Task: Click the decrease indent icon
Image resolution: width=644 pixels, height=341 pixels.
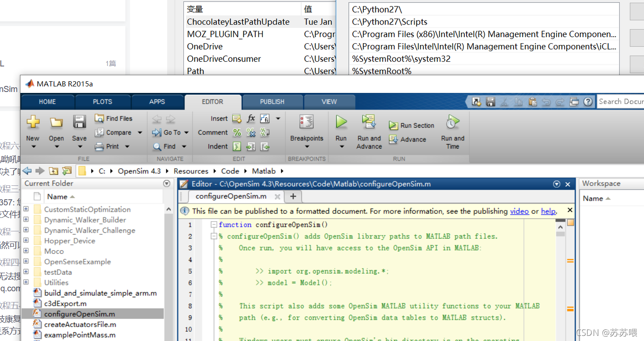Action: (x=265, y=146)
